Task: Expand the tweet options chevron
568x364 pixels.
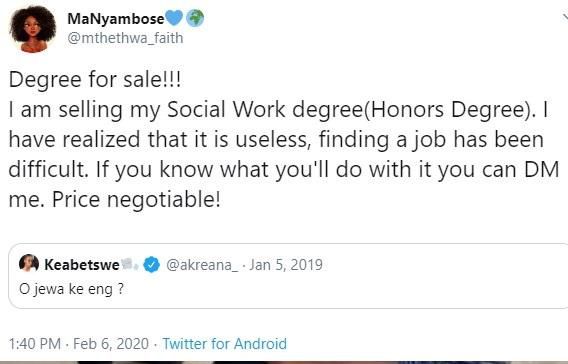Action: click(565, 17)
